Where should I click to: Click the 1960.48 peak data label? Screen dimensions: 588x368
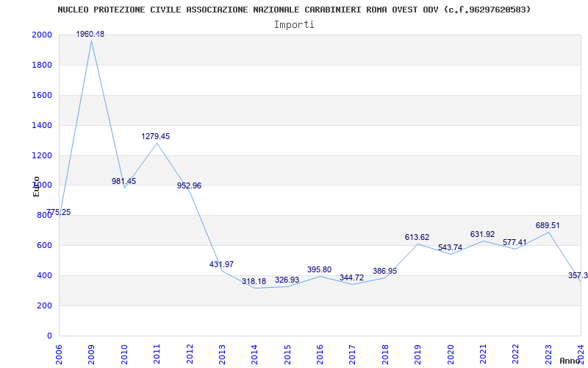point(90,34)
